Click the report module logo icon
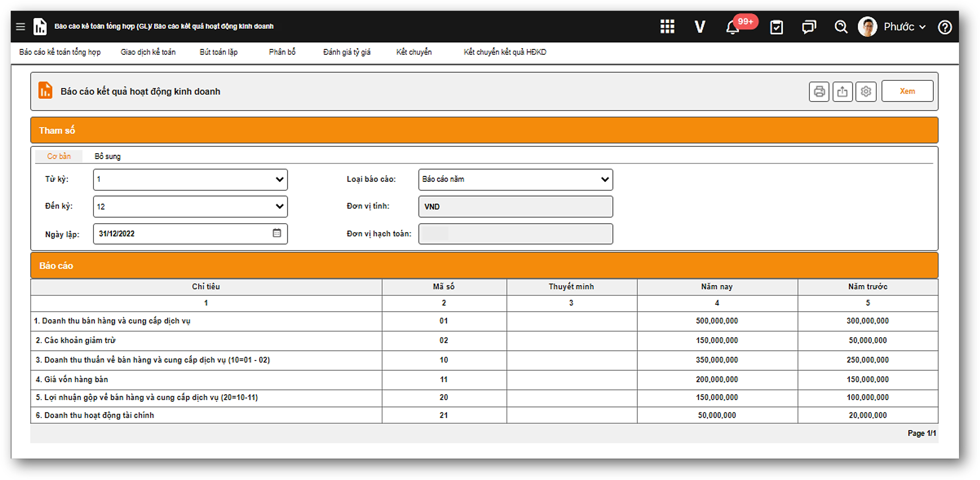The height and width of the screenshot is (480, 980). click(x=40, y=27)
